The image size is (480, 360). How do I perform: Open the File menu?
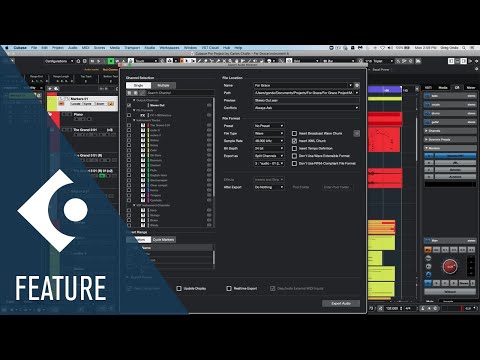point(34,48)
